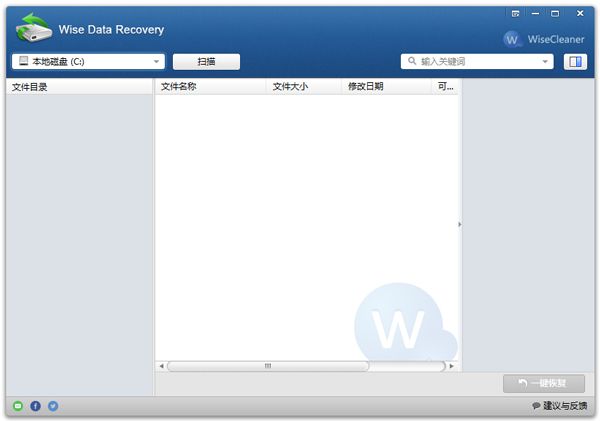Open the 建议与反馈 feedback link
Screen dimensions: 600x421
(560, 406)
